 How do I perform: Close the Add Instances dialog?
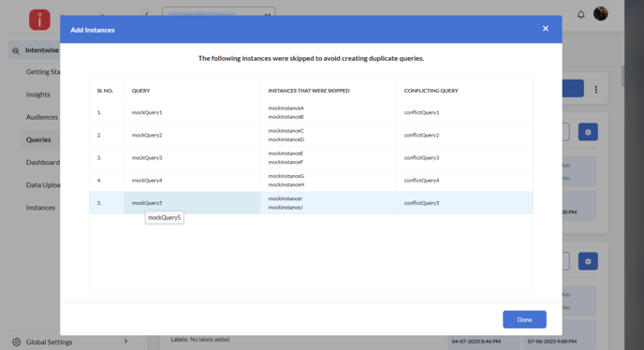[545, 29]
